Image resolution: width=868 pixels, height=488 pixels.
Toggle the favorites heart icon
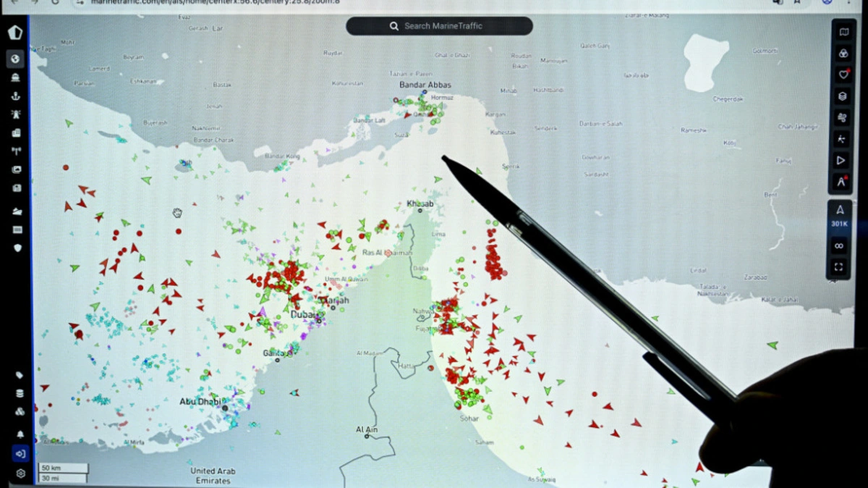click(843, 74)
